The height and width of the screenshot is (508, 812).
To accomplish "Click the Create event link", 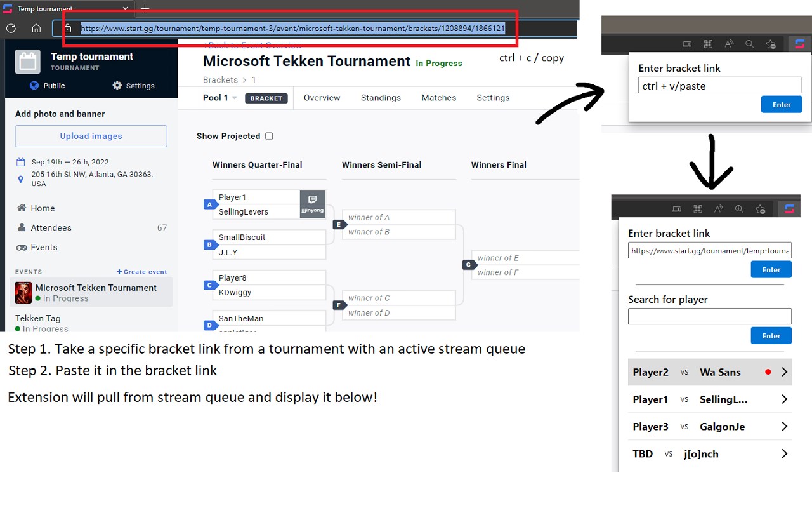I will click(x=142, y=272).
